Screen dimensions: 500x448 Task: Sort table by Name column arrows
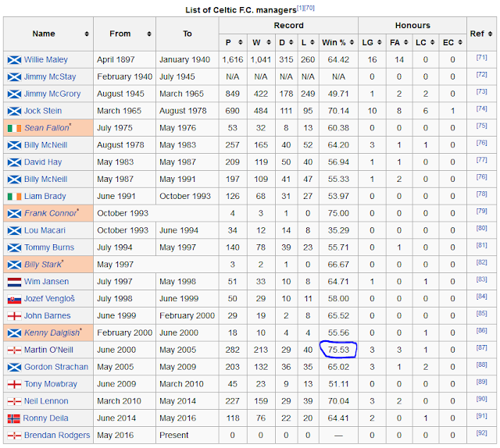87,34
